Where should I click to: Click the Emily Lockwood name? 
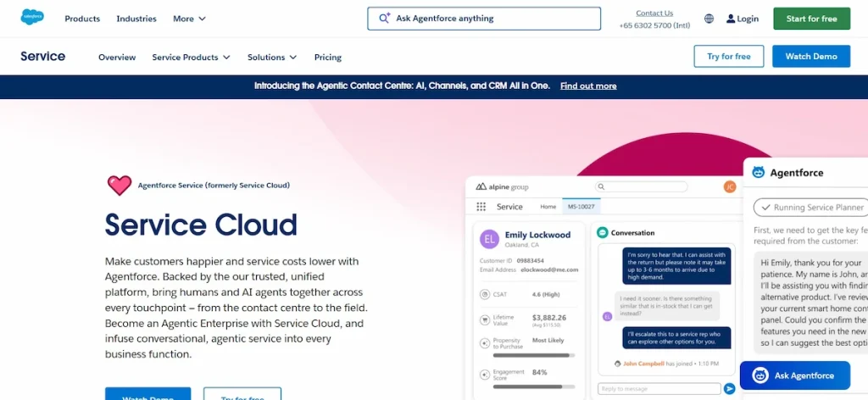click(537, 235)
